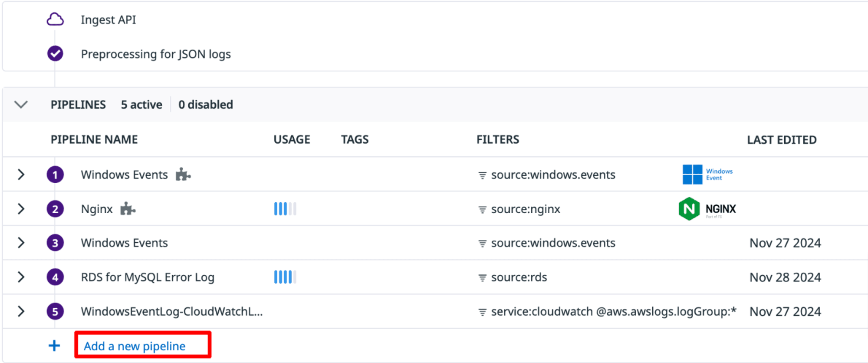Click the filter icon before source:rds
The image size is (868, 363).
[x=482, y=278]
